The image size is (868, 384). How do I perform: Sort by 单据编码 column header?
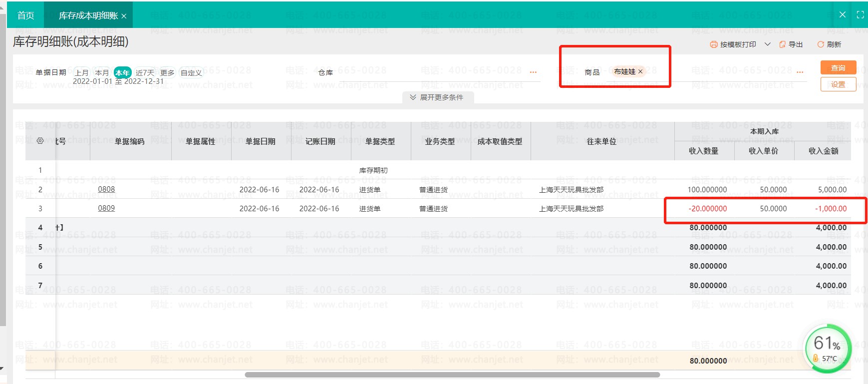[130, 141]
